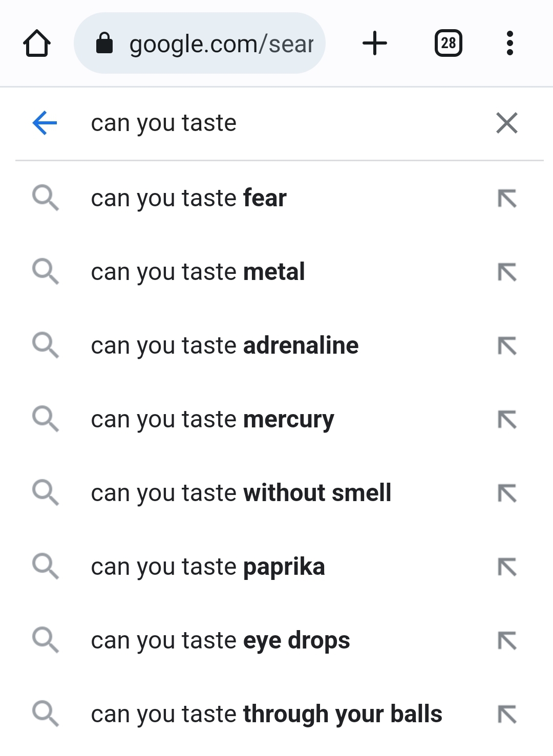Go back using the blue arrow

[45, 123]
